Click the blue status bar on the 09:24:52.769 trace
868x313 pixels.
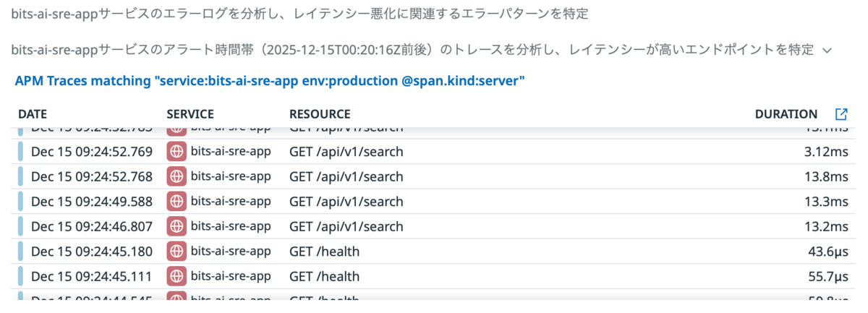21,152
